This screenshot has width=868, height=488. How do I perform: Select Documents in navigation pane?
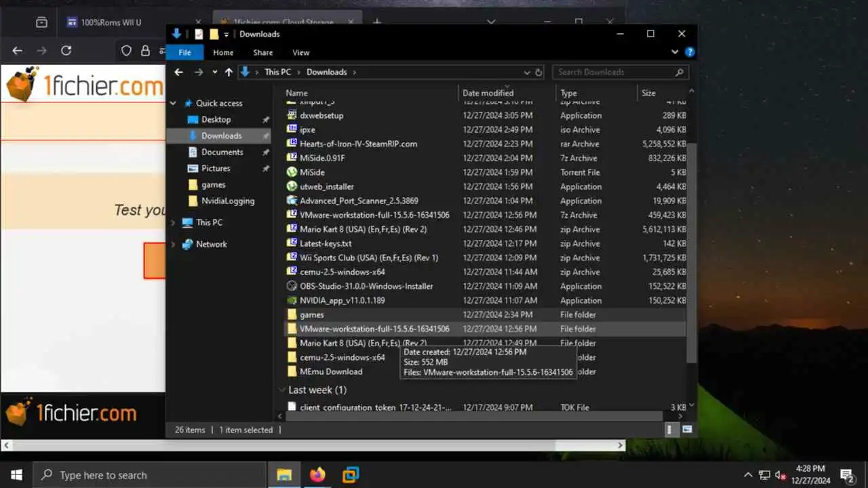pyautogui.click(x=222, y=152)
